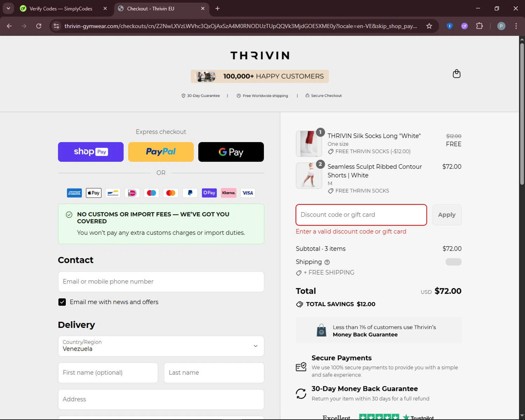This screenshot has width=525, height=420.
Task: Open the shopping bag cart icon
Action: coord(456,73)
